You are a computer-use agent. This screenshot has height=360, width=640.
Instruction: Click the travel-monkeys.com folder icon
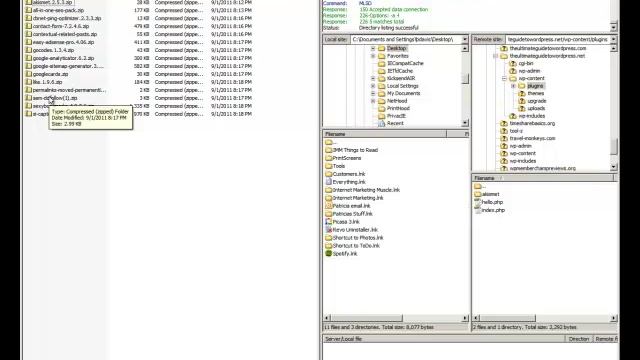tap(504, 138)
